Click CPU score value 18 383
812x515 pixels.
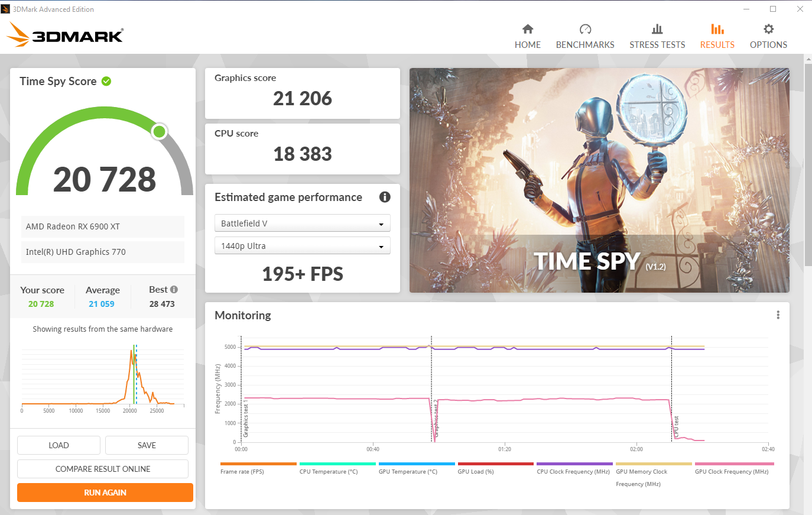click(303, 154)
